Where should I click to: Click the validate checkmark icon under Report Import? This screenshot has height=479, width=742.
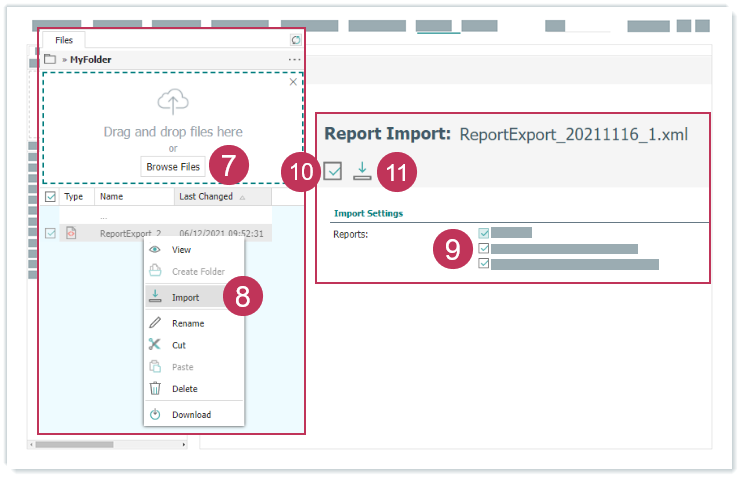pos(333,172)
